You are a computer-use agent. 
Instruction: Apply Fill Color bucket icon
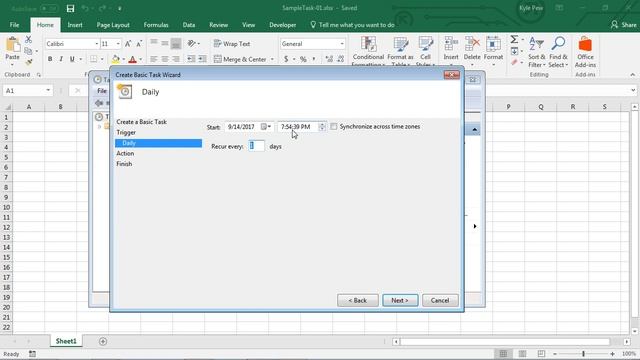pyautogui.click(x=116, y=59)
